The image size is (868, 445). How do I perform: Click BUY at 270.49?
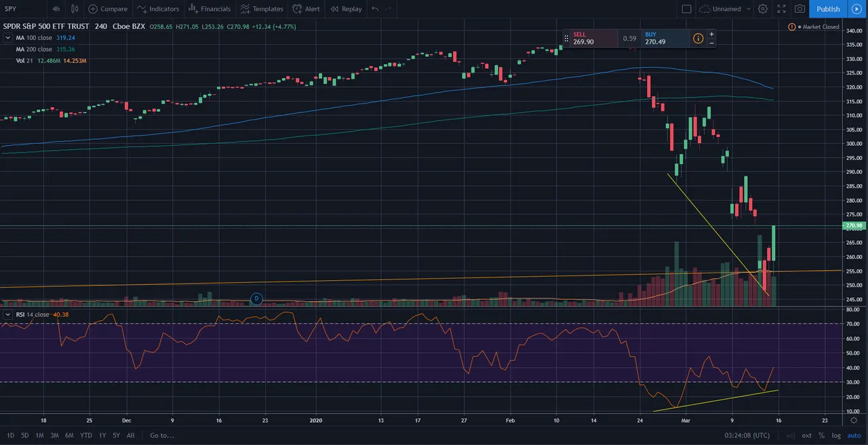pos(666,39)
